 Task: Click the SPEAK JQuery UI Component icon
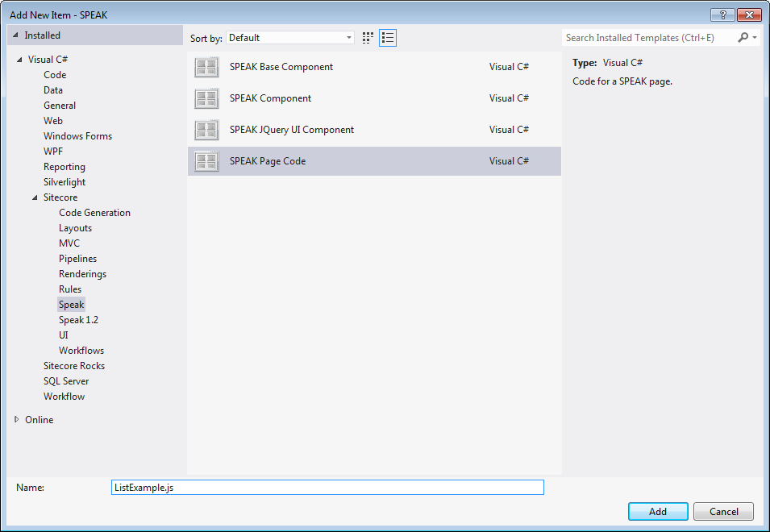(206, 131)
